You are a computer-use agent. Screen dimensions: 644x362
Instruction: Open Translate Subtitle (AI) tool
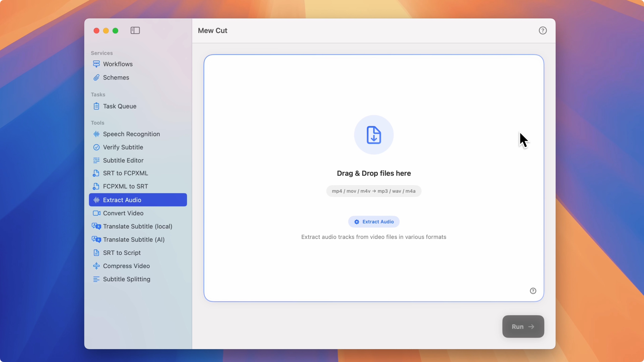pyautogui.click(x=134, y=239)
